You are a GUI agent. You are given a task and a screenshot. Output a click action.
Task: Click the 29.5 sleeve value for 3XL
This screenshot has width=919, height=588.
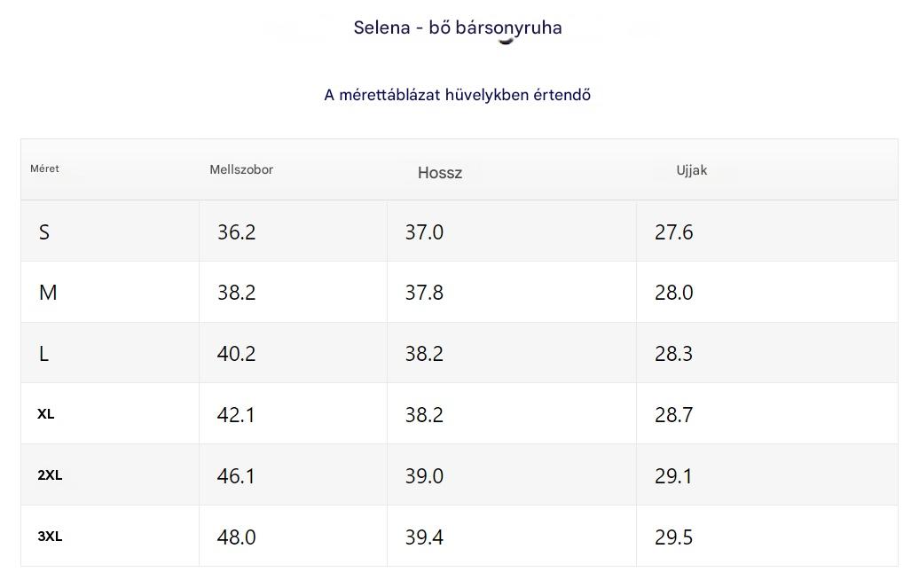tap(674, 537)
